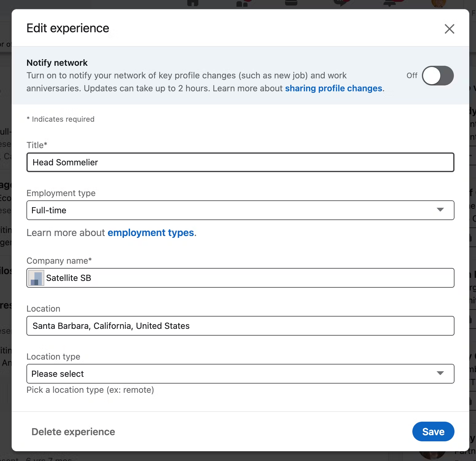Click the Head Sommelier title field

point(240,162)
